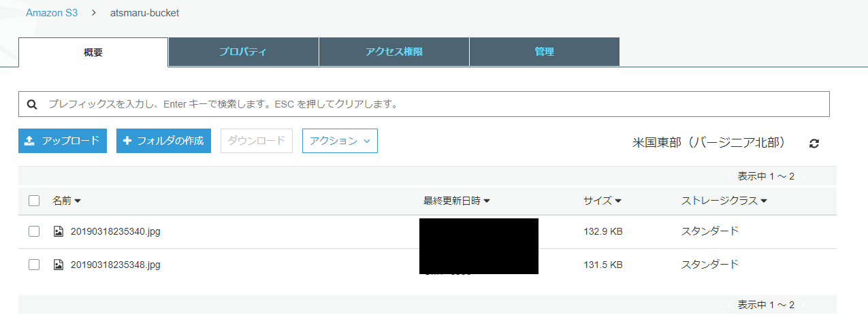Sort by the ストレージクラス column arrow

[x=764, y=201]
